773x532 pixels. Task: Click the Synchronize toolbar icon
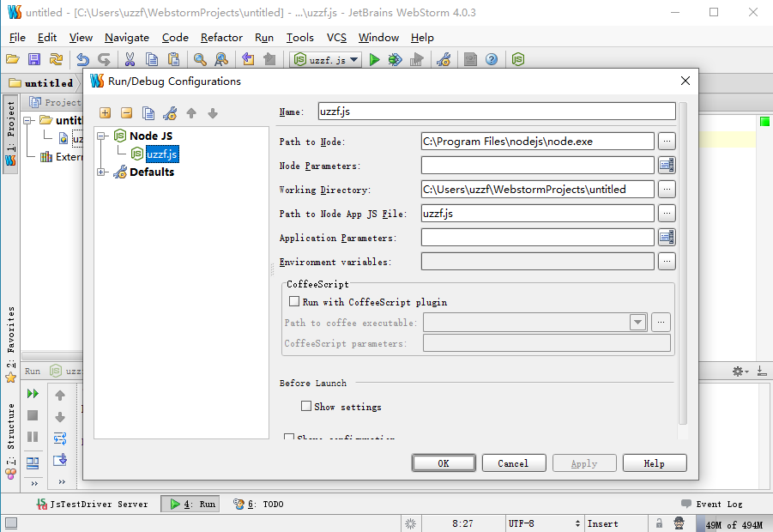(56, 60)
